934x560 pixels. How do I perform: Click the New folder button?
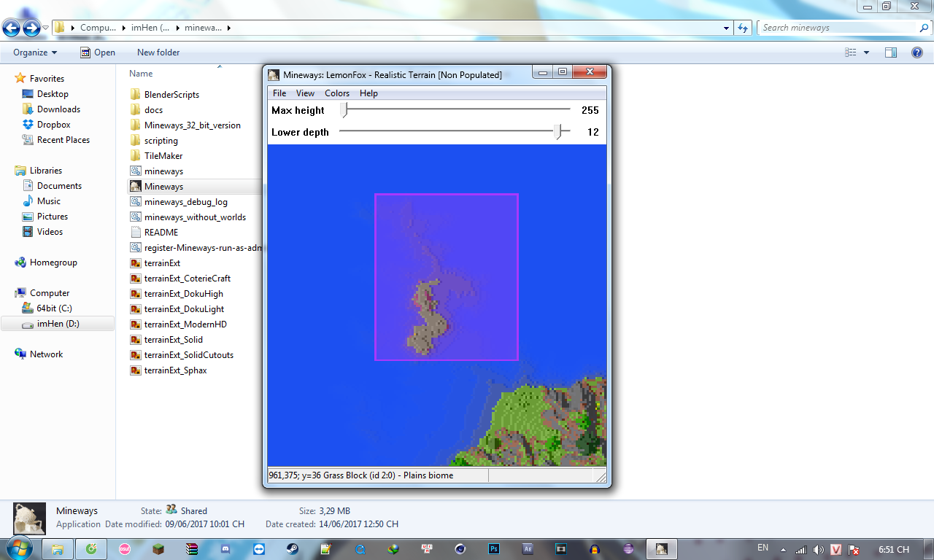[x=158, y=52]
